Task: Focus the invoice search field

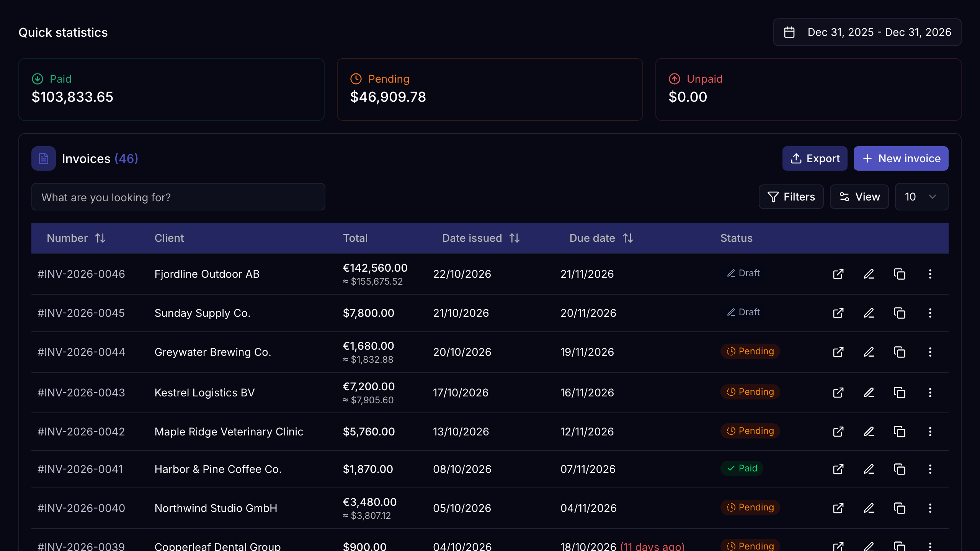Action: (178, 197)
